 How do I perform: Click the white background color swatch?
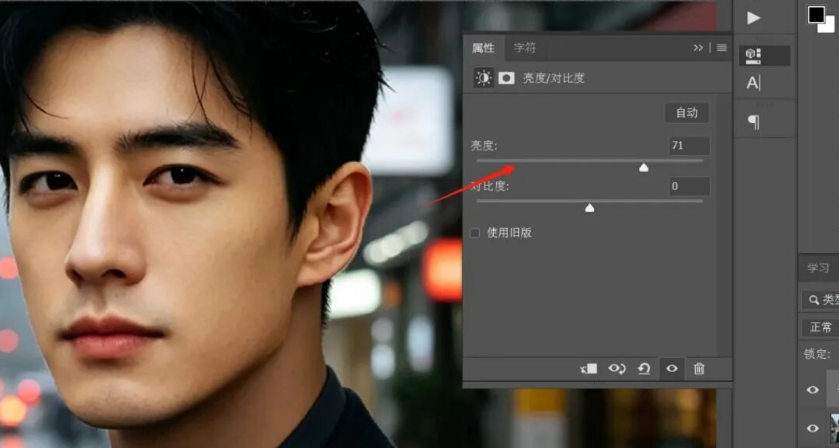pos(830,27)
